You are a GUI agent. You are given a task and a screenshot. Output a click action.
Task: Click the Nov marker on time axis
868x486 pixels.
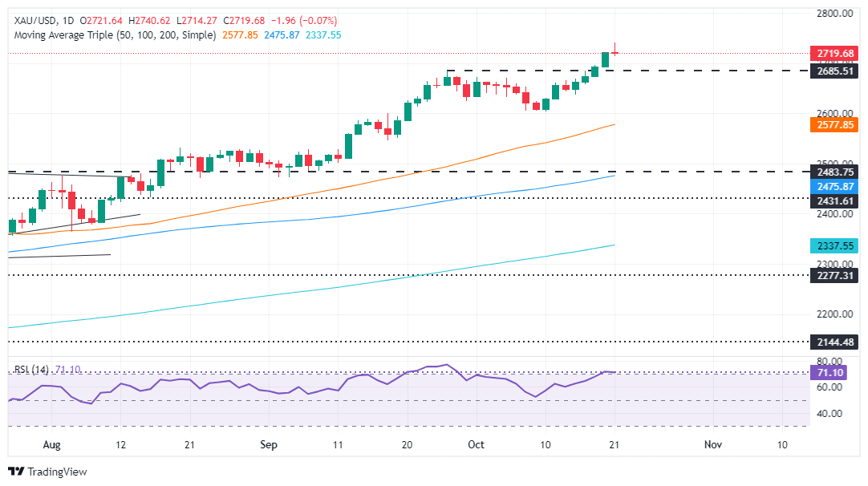tap(713, 444)
